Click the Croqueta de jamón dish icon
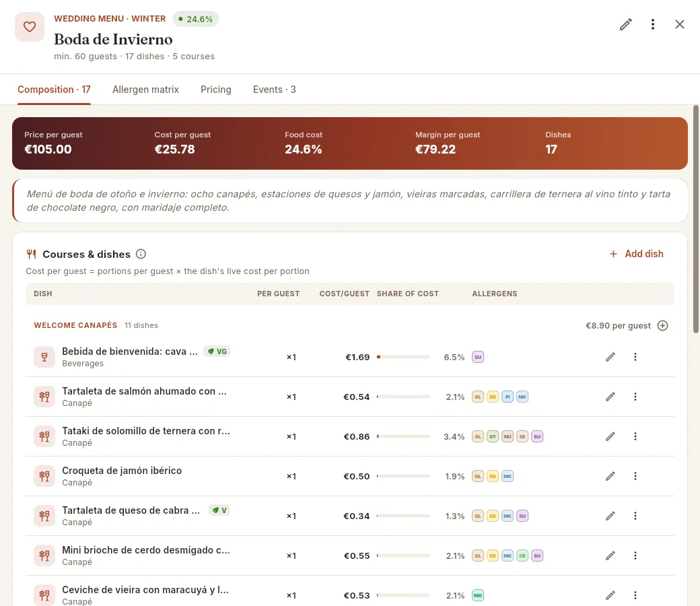Viewport: 700px width, 606px height. click(44, 476)
